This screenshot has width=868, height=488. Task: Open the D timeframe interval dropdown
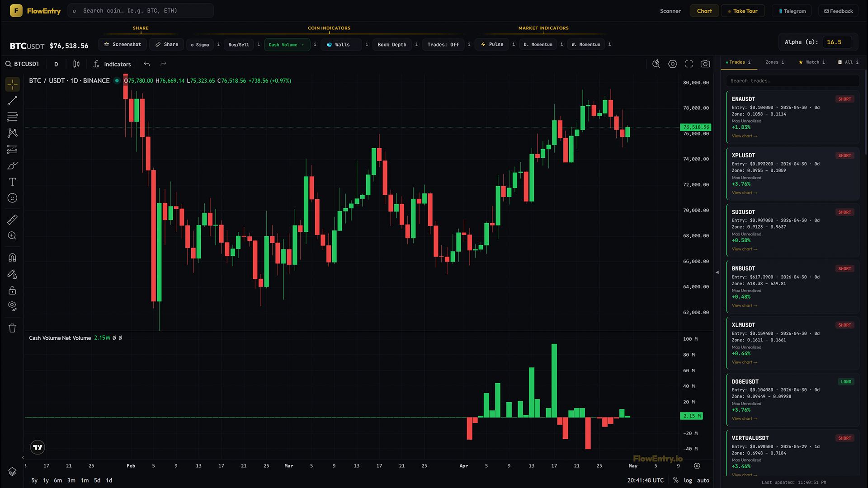56,64
